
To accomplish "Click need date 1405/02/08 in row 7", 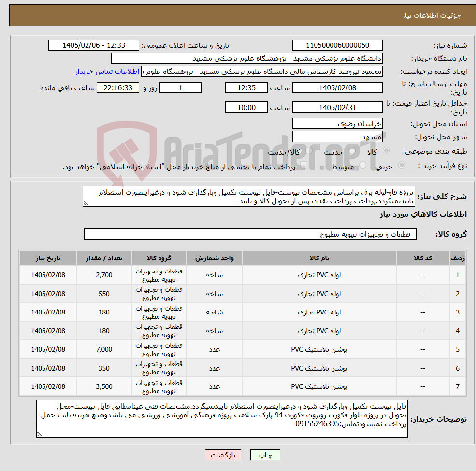I will click(x=48, y=386).
